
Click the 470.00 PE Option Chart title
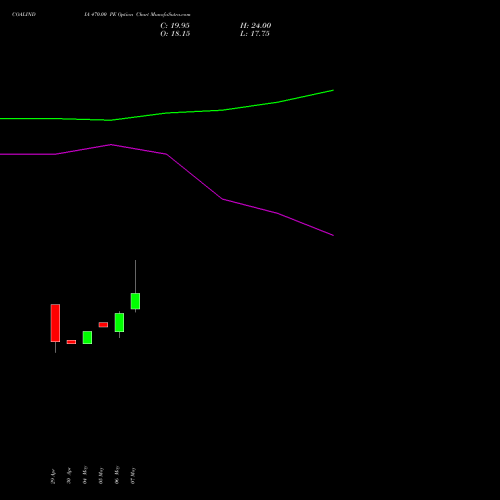[137, 15]
